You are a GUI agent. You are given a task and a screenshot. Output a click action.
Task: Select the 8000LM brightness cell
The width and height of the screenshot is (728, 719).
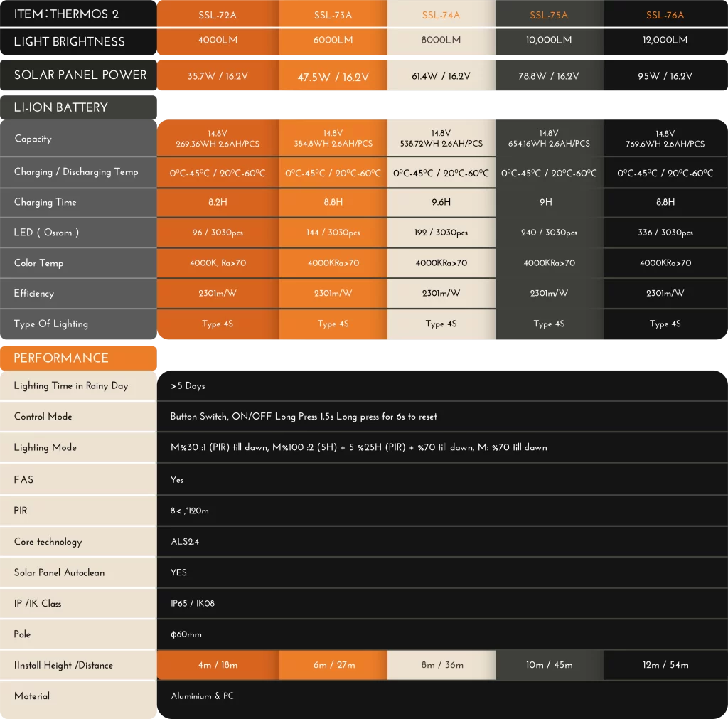pos(441,41)
